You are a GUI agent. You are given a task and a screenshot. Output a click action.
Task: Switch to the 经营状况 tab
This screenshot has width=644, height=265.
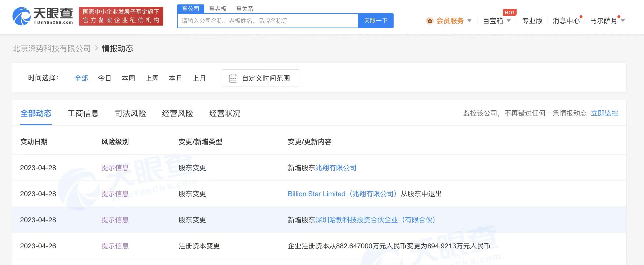[x=225, y=113]
